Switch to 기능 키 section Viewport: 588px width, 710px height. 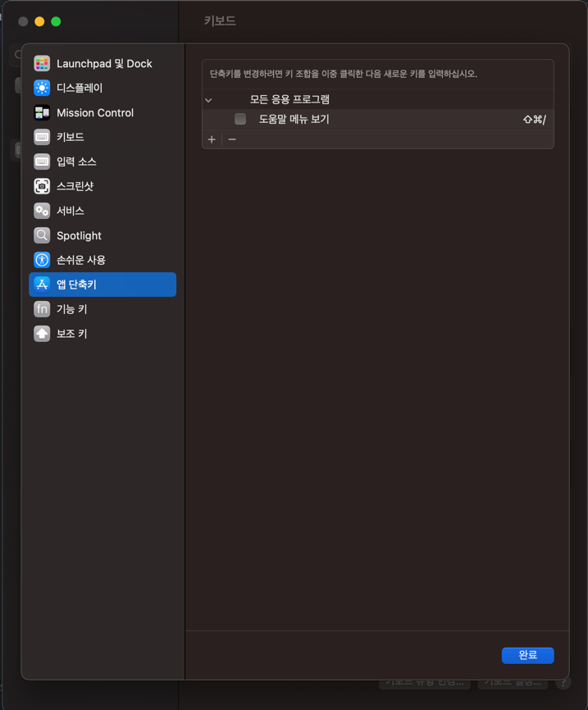[x=72, y=309]
